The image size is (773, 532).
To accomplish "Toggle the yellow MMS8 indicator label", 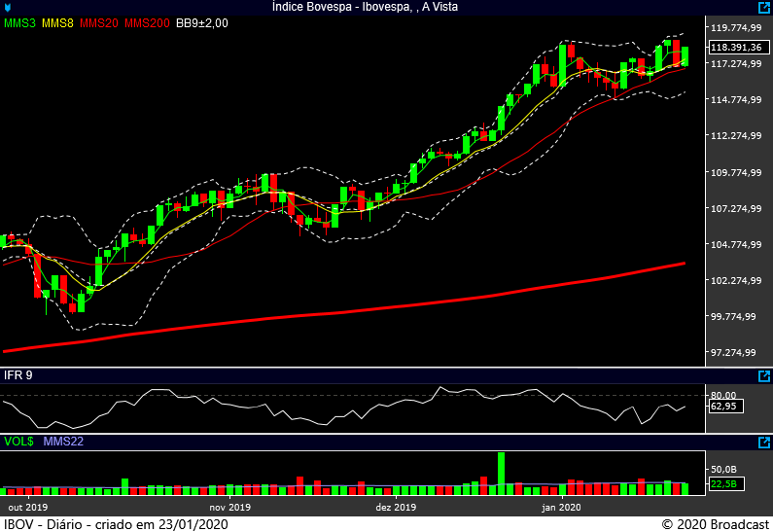I will click(57, 23).
